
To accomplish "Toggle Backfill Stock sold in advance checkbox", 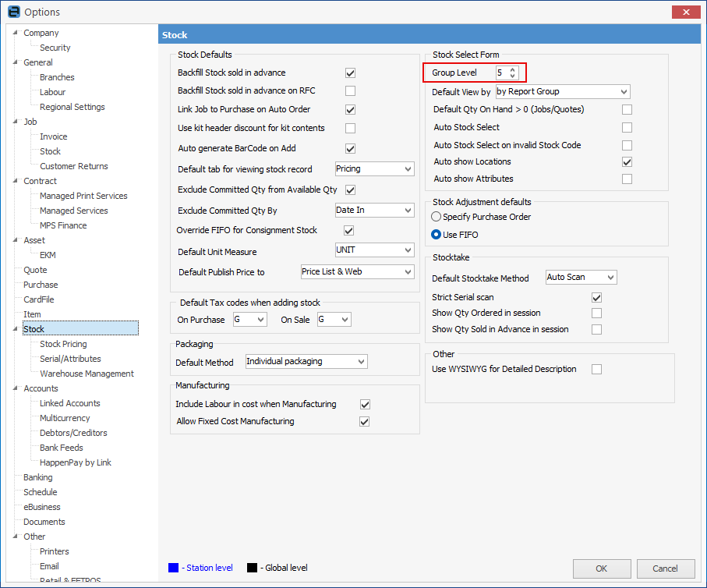I will tap(350, 73).
